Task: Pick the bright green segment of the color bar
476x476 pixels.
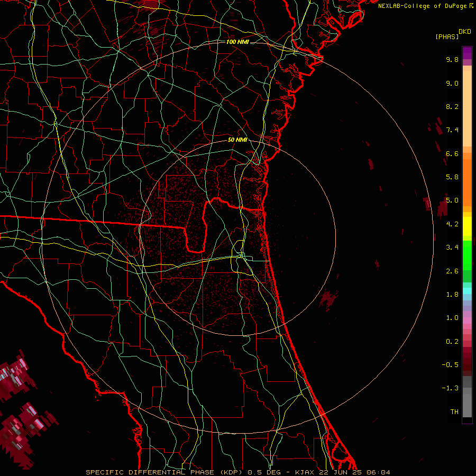Action: coord(467,255)
